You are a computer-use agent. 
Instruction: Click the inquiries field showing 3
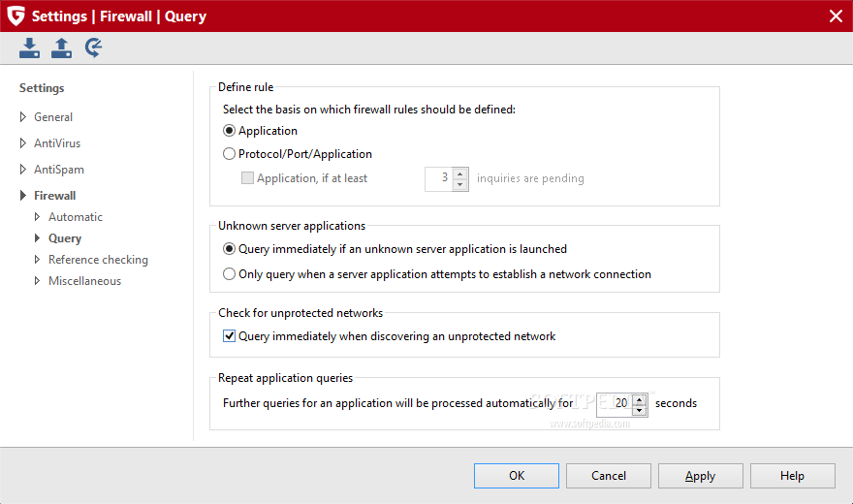439,179
